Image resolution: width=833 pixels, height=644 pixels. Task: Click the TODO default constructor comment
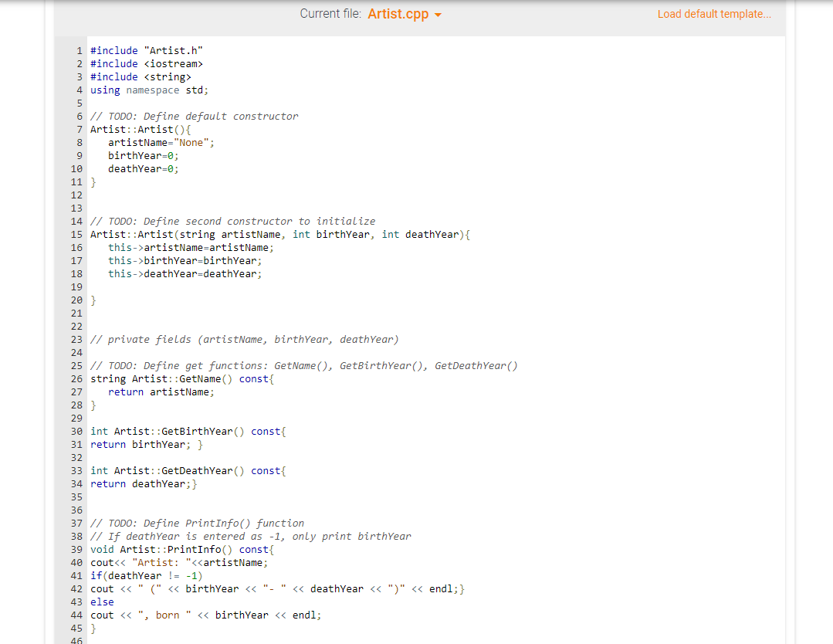(195, 117)
